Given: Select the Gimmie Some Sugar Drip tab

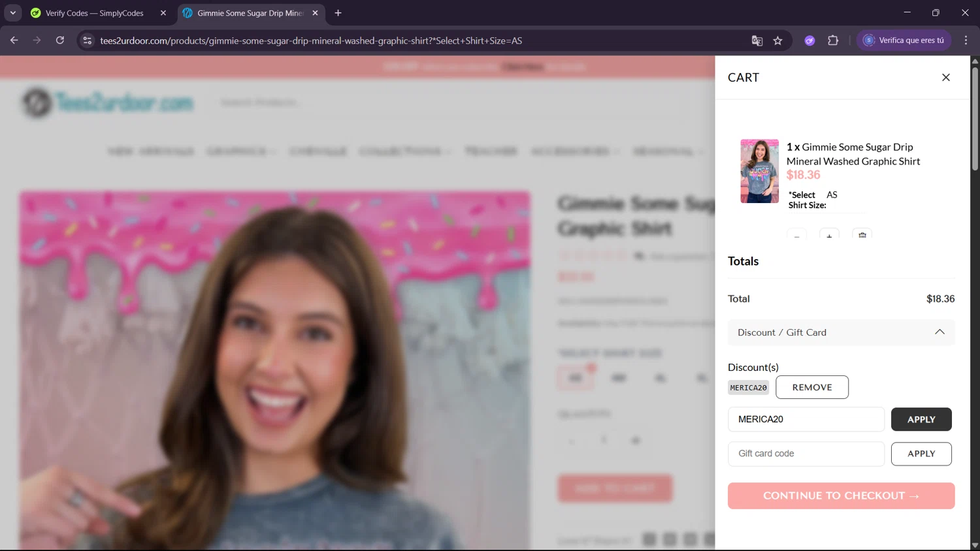Looking at the screenshot, I should pyautogui.click(x=251, y=13).
